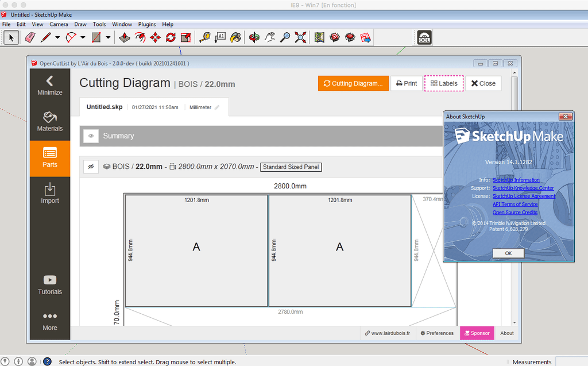588x366 pixels.
Task: Activate the Push/Pull tool
Action: (125, 37)
